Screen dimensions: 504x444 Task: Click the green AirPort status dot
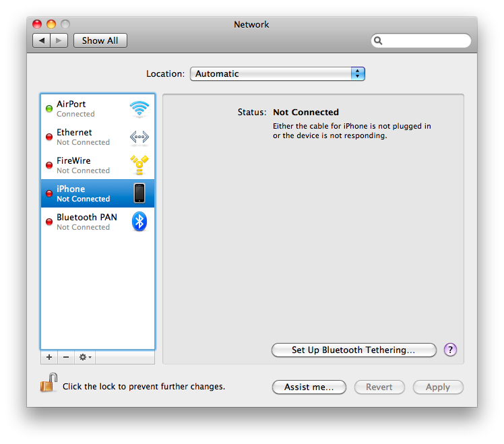pos(49,108)
